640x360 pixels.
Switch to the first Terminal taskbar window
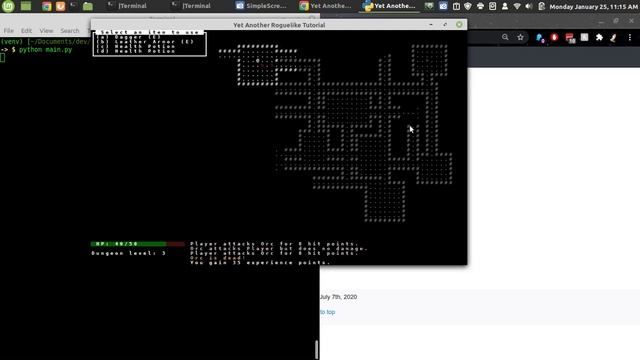[x=127, y=6]
